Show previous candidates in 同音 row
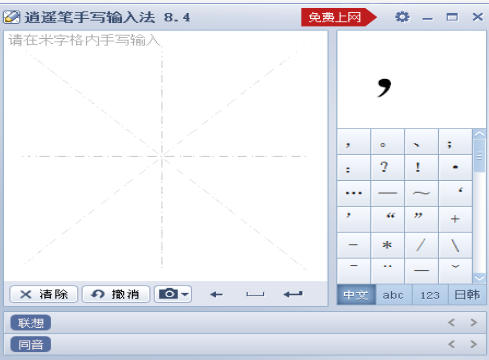This screenshot has width=489, height=360. click(x=451, y=344)
